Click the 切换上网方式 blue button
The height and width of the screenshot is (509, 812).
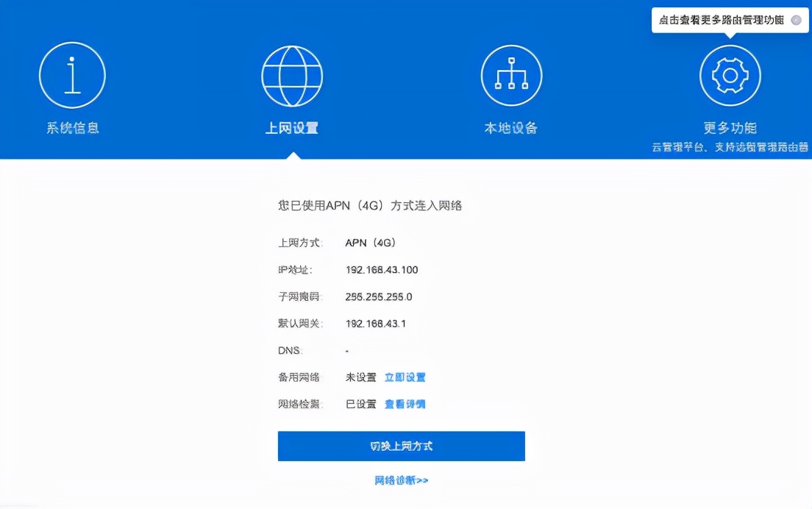(x=401, y=446)
